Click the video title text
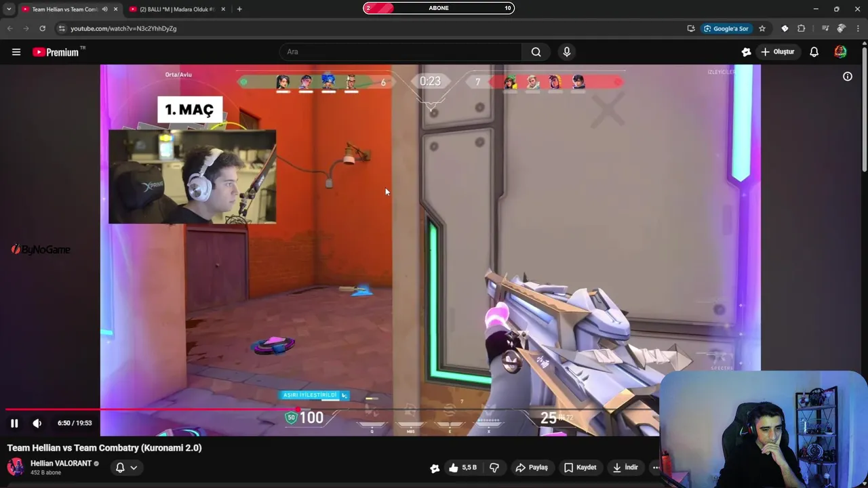 [x=104, y=447]
